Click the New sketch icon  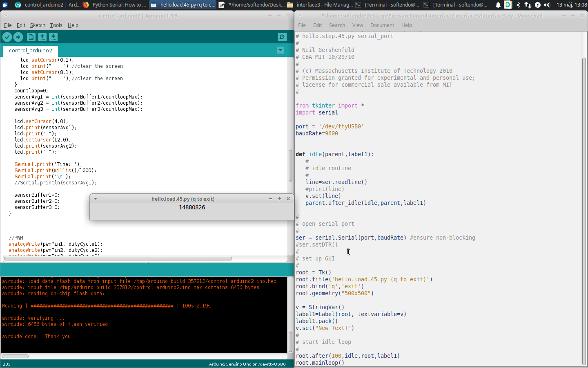pos(31,37)
